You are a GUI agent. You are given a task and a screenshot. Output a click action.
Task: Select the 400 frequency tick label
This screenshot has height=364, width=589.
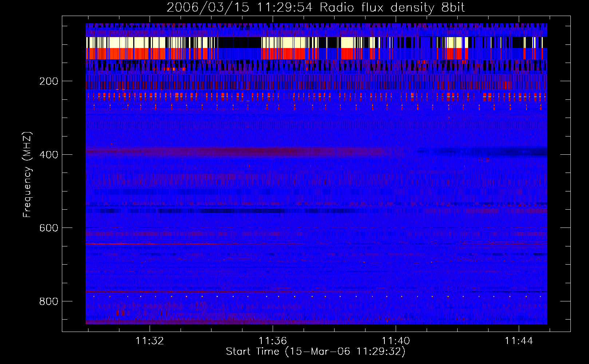[49, 155]
